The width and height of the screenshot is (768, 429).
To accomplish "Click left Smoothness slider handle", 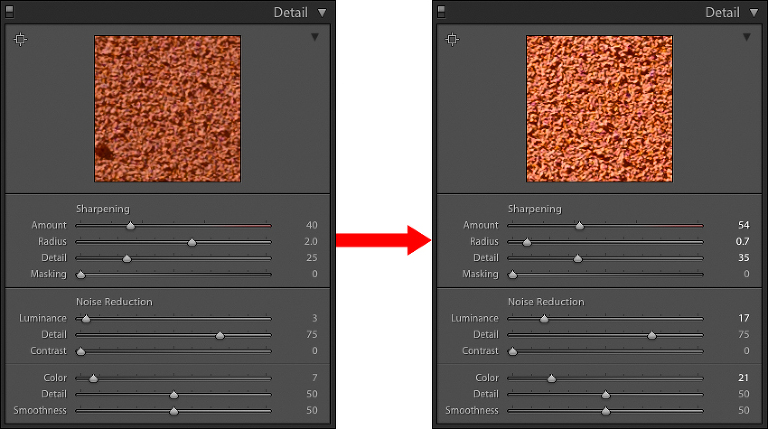I will (x=174, y=411).
